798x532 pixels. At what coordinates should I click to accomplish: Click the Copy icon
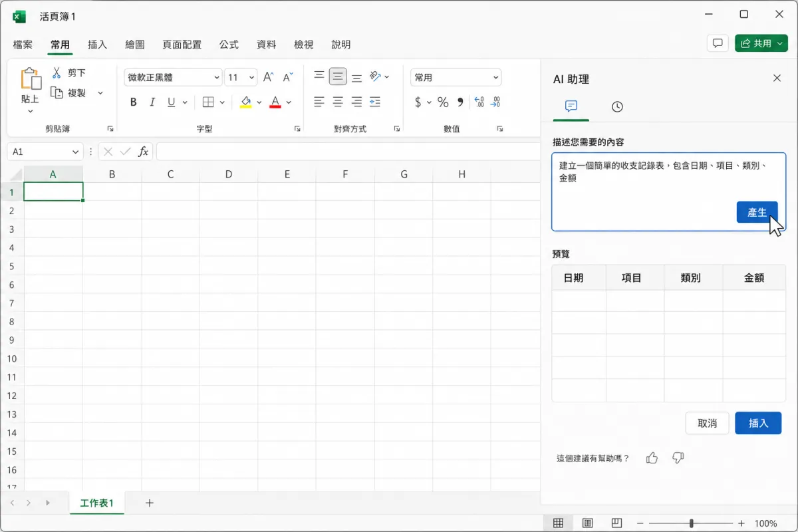point(57,93)
